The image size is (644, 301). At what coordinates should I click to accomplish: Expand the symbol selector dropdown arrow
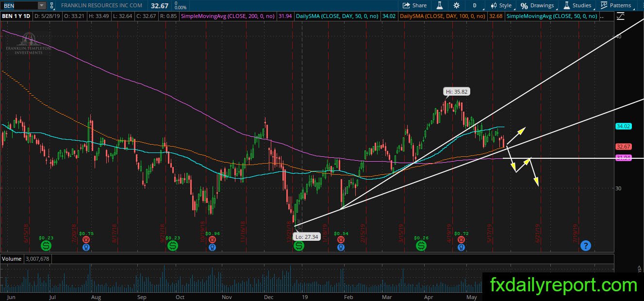click(42, 5)
